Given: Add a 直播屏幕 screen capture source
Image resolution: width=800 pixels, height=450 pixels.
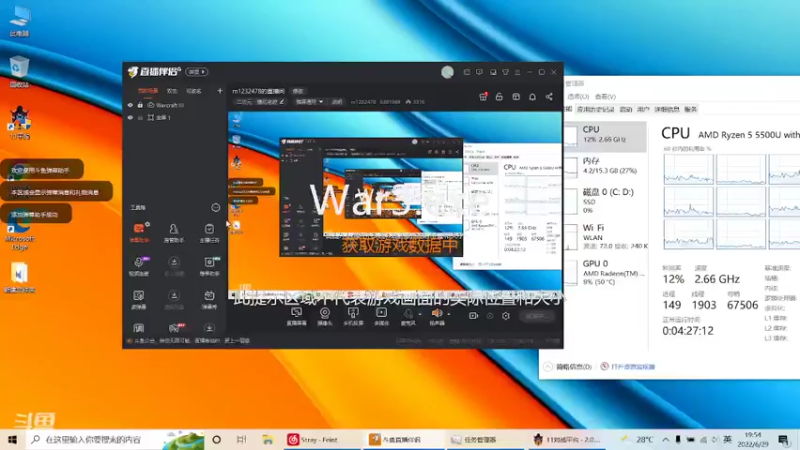Looking at the screenshot, I should coord(296,316).
